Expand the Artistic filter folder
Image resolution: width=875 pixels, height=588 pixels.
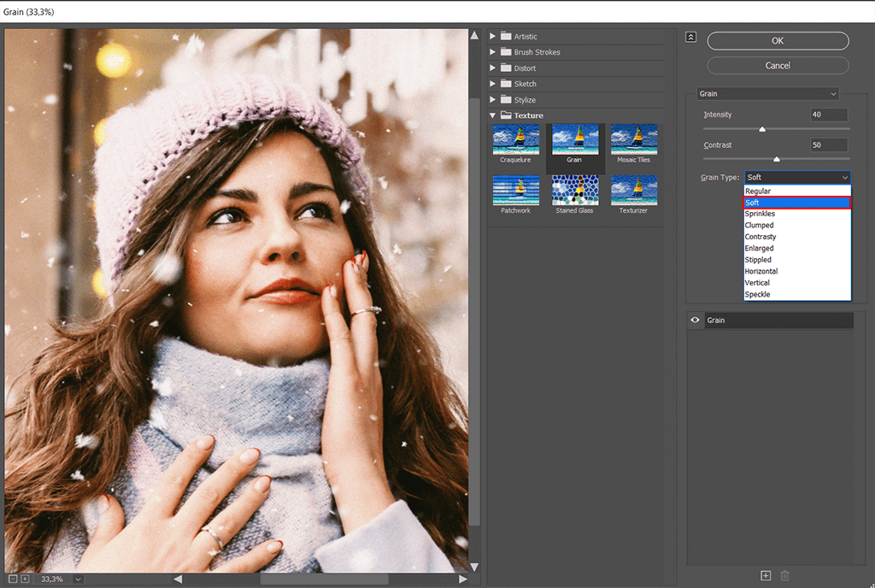(493, 36)
